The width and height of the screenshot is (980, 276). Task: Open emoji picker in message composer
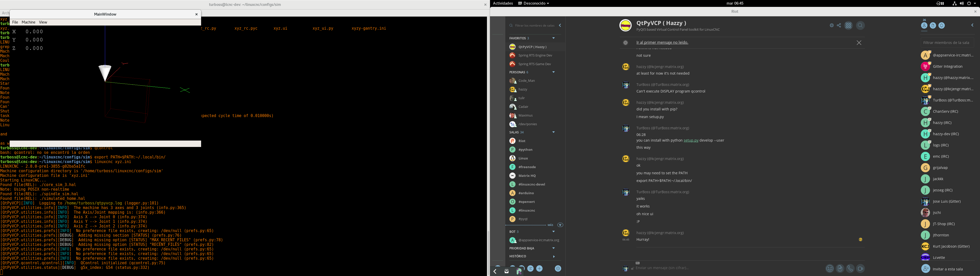[830, 268]
